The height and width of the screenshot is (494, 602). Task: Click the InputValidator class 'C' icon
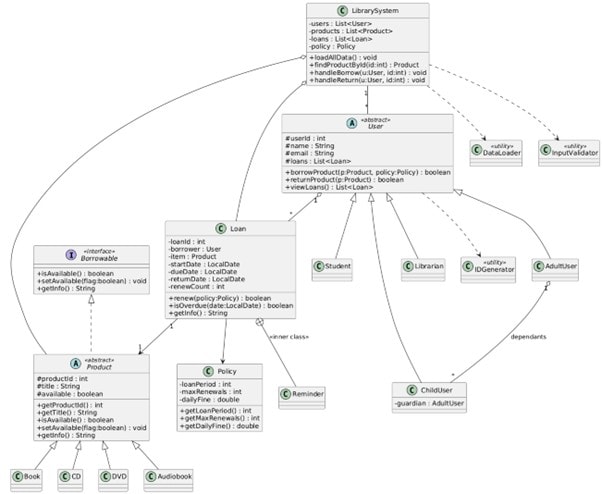(545, 150)
